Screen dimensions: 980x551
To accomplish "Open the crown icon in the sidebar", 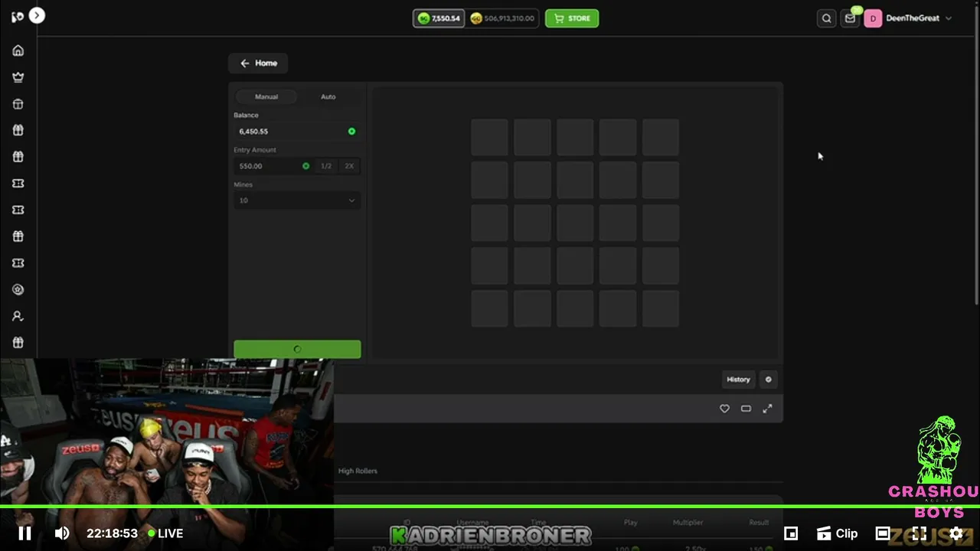I will [x=18, y=77].
